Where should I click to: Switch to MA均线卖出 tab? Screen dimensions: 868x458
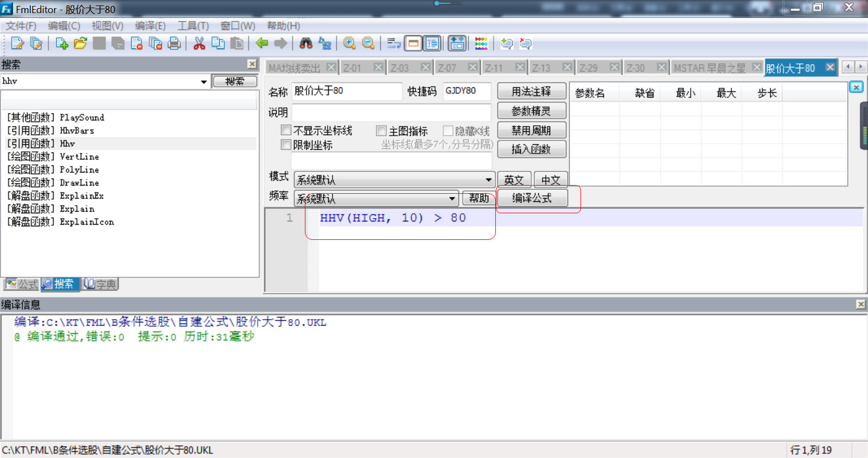click(x=295, y=68)
